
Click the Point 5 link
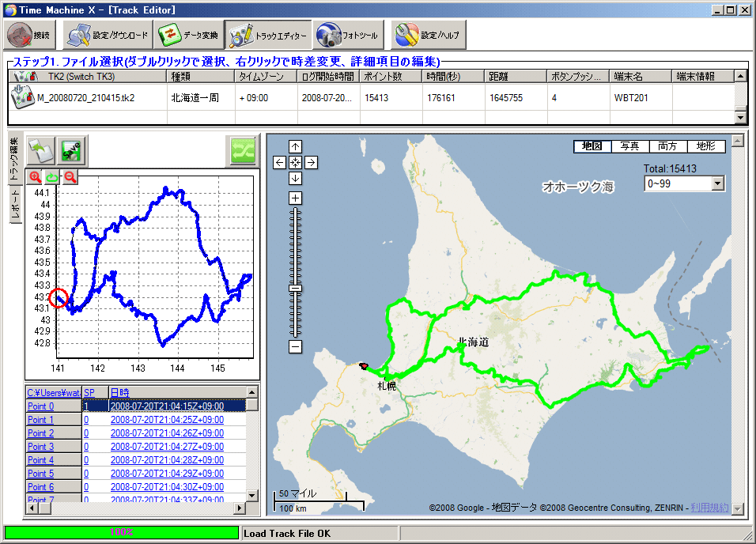[x=41, y=474]
